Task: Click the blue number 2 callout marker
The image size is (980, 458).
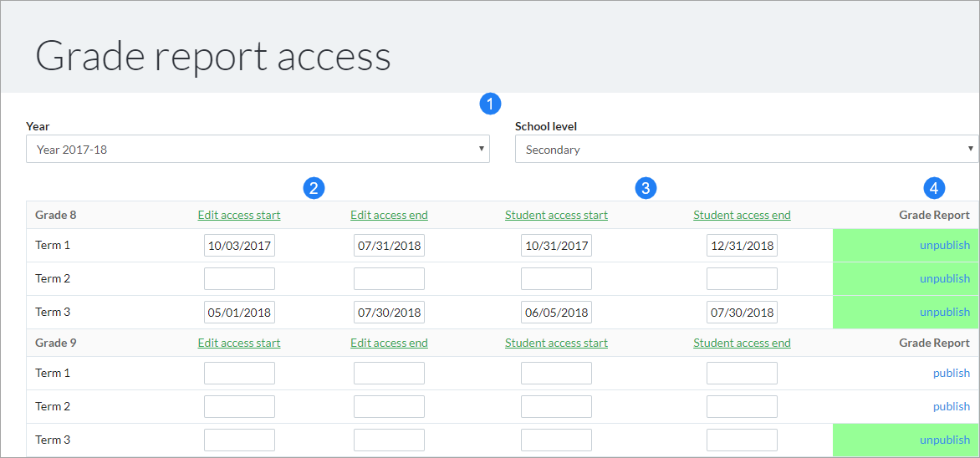Action: 314,188
